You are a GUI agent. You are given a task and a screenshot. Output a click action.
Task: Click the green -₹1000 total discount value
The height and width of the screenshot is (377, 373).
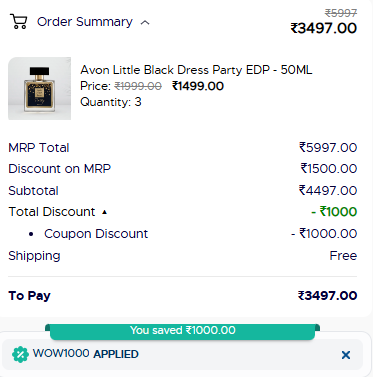[x=334, y=212]
